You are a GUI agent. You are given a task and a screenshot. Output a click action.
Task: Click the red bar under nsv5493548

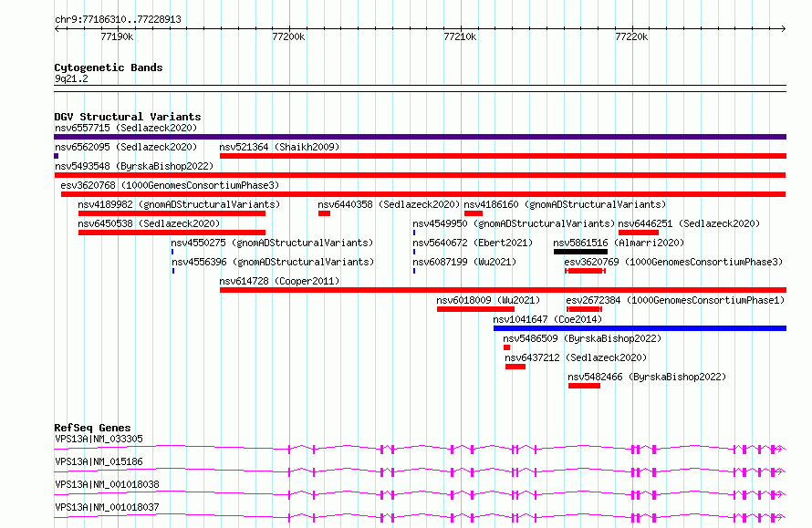(420, 175)
